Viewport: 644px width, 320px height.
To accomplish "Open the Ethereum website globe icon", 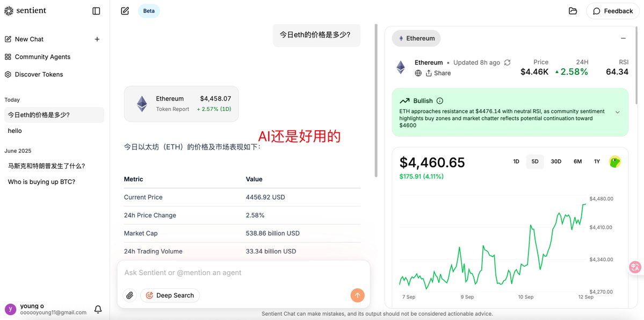I will 418,73.
